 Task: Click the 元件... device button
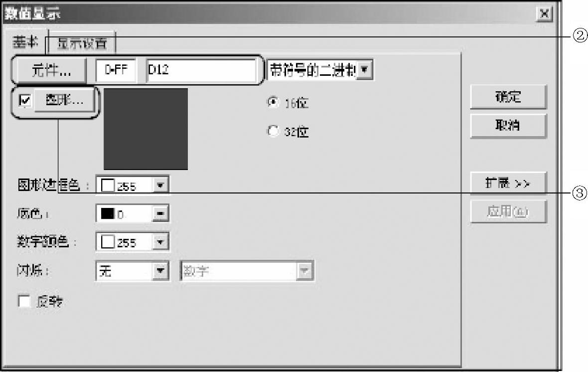(x=51, y=70)
